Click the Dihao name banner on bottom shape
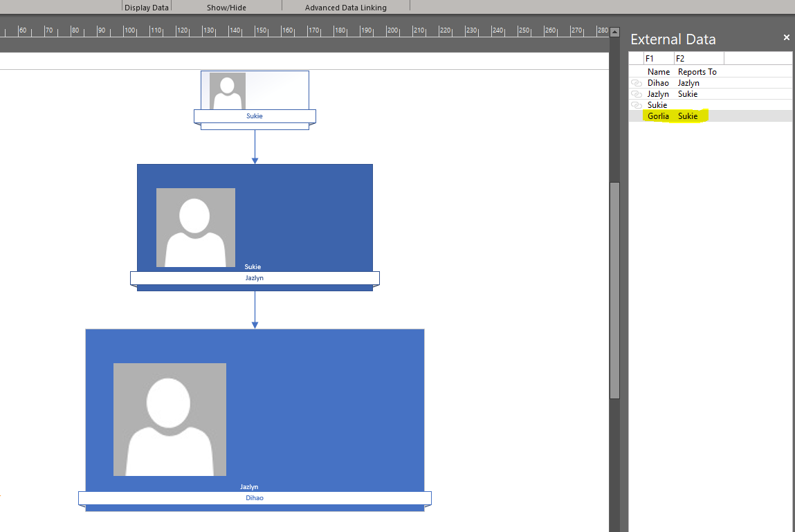This screenshot has height=532, width=795. (x=255, y=498)
